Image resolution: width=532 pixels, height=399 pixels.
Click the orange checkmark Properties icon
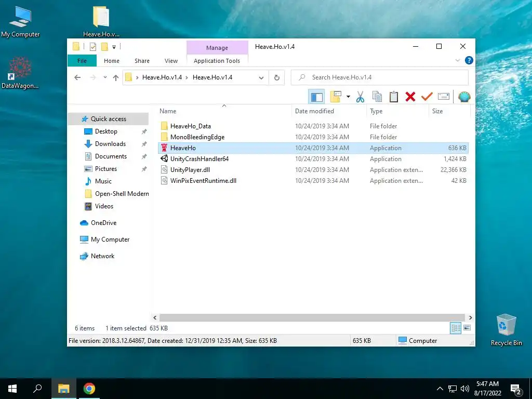point(427,97)
